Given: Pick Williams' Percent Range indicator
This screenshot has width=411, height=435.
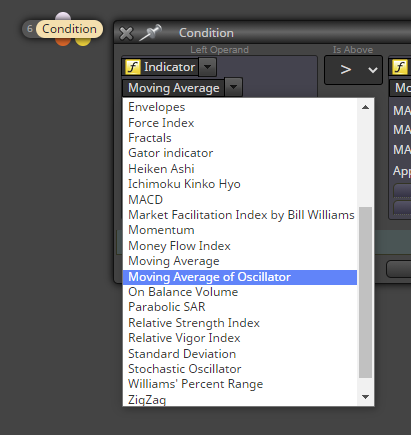Looking at the screenshot, I should (240, 384).
